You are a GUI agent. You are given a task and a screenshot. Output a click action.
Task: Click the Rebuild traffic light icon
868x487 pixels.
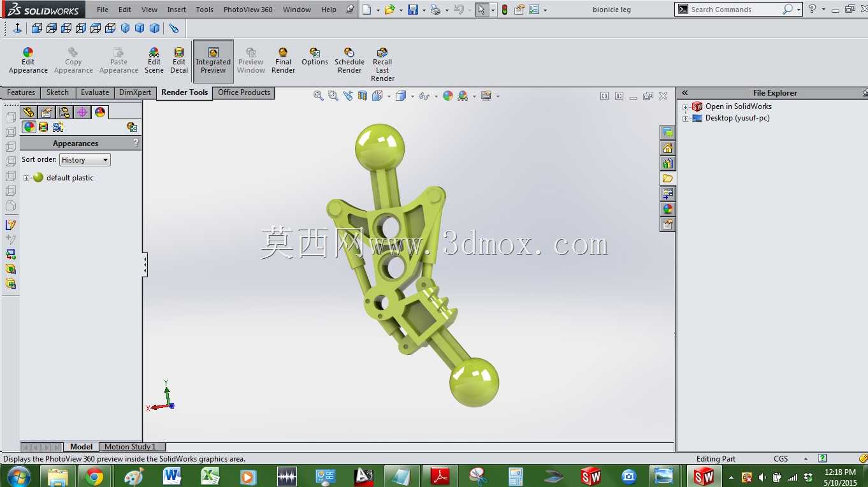click(x=505, y=10)
